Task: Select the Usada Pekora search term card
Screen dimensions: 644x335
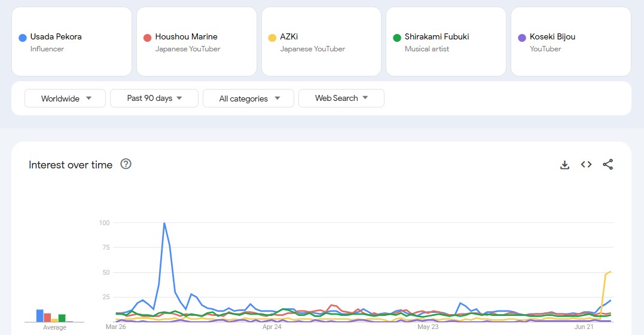Action: point(72,41)
